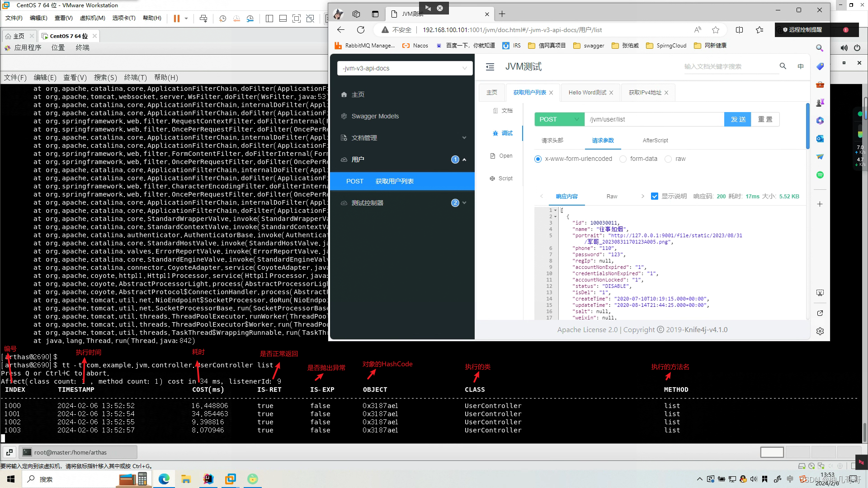Enter VMware full screen mode icon
Viewport: 868px width, 488px height.
click(297, 19)
